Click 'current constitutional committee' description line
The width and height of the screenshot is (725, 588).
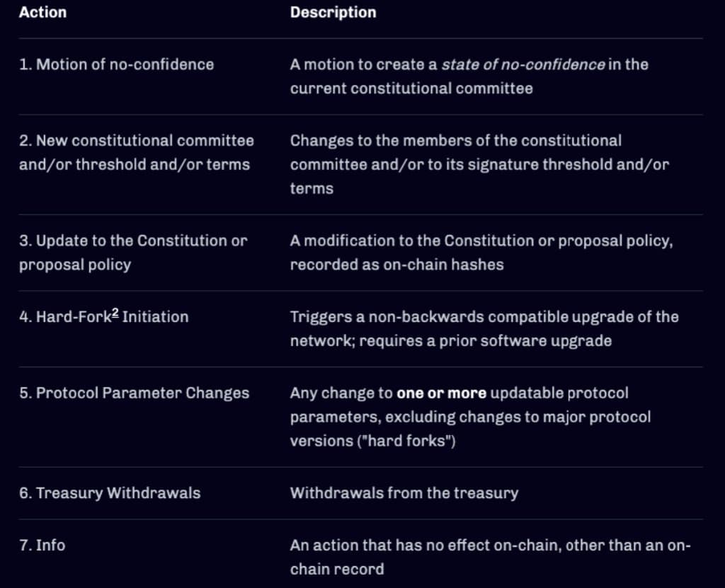(411, 88)
